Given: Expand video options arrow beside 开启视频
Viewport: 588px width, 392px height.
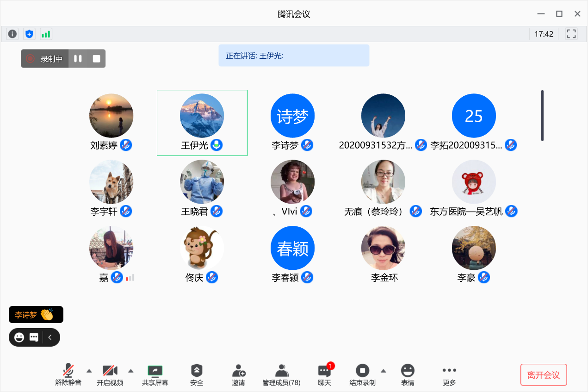Looking at the screenshot, I should tap(131, 371).
